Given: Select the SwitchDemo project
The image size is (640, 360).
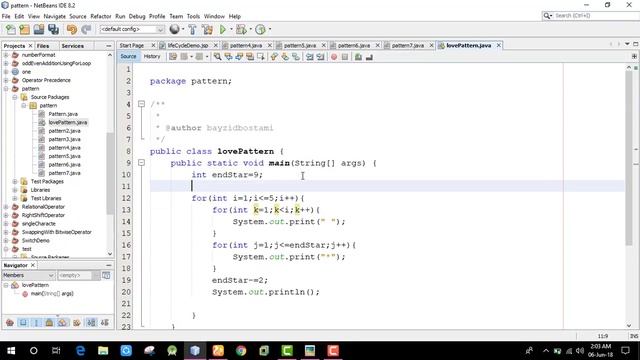Looking at the screenshot, I should point(36,240).
